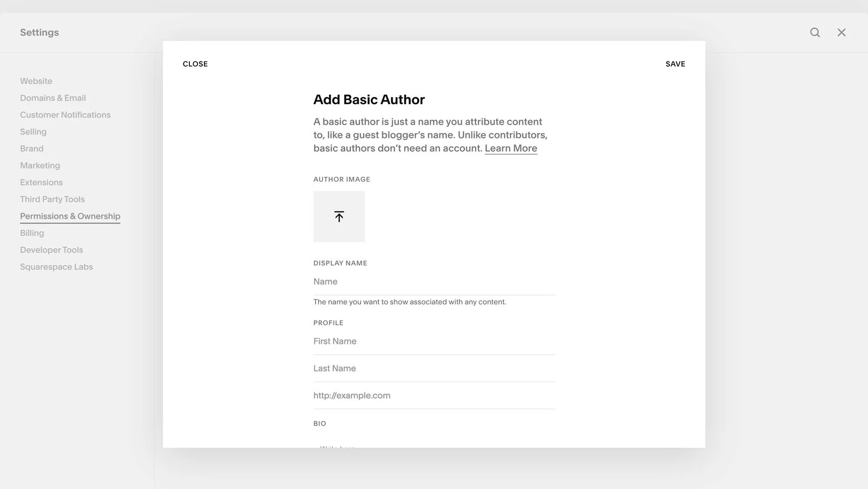Select Squarespace Labs in sidebar
868x489 pixels.
[x=57, y=267]
